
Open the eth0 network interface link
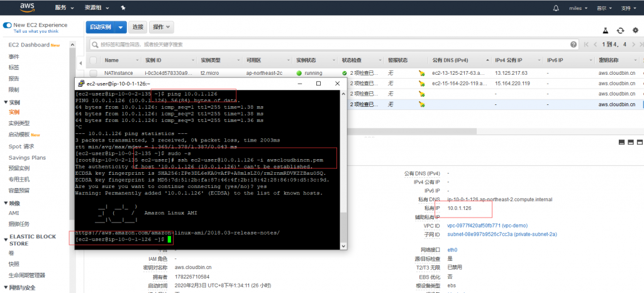tap(452, 250)
